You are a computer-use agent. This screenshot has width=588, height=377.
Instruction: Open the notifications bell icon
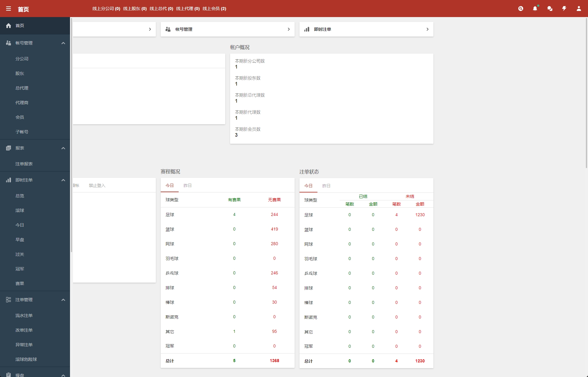(535, 9)
